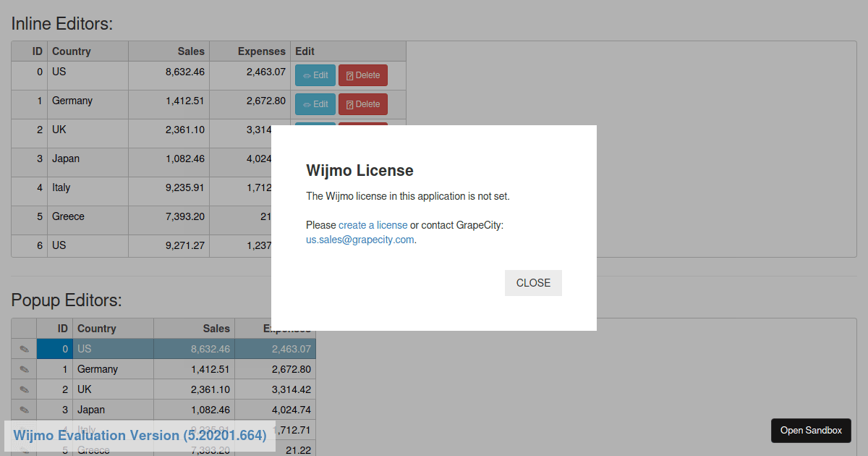Sort inline grid by Country column header

point(88,51)
